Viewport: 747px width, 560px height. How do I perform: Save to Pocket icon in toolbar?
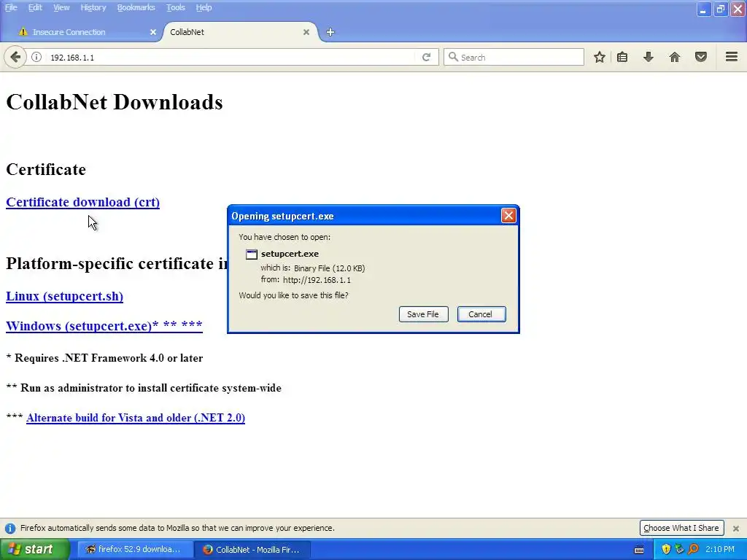pyautogui.click(x=701, y=57)
